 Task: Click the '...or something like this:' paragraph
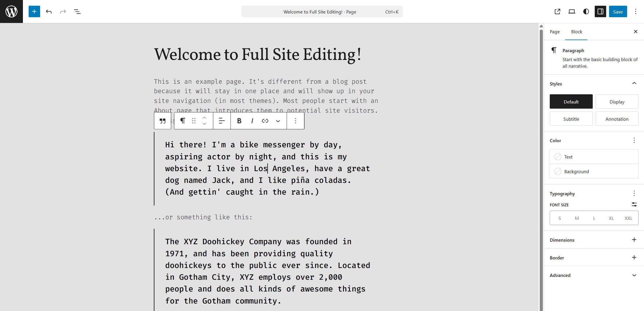203,217
